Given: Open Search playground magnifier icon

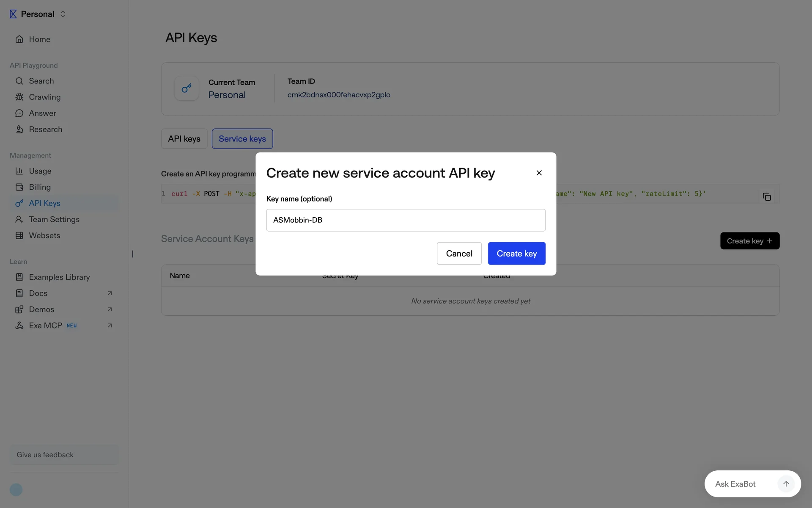Looking at the screenshot, I should coord(19,81).
